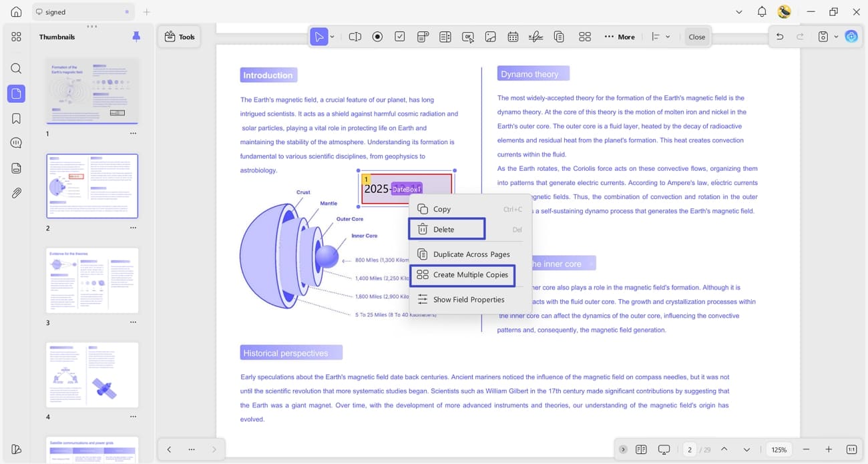Screen dimensions: 868x464
Task: Click create multiple copies grid toolbar icon
Action: [585, 37]
